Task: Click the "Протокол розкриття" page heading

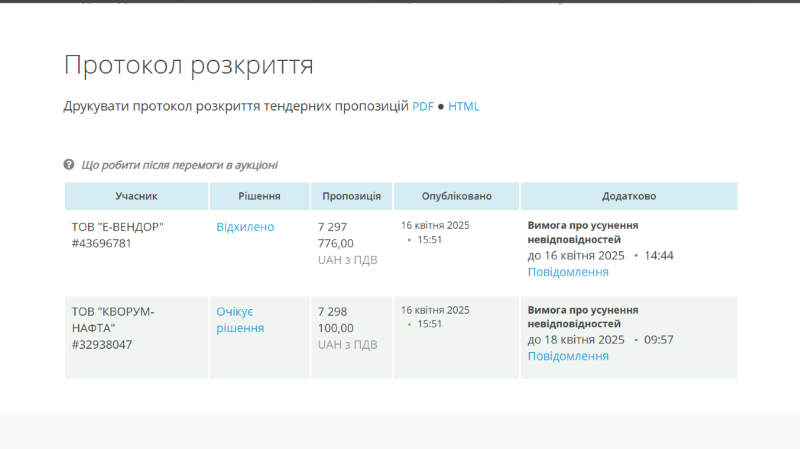Action: (x=189, y=65)
